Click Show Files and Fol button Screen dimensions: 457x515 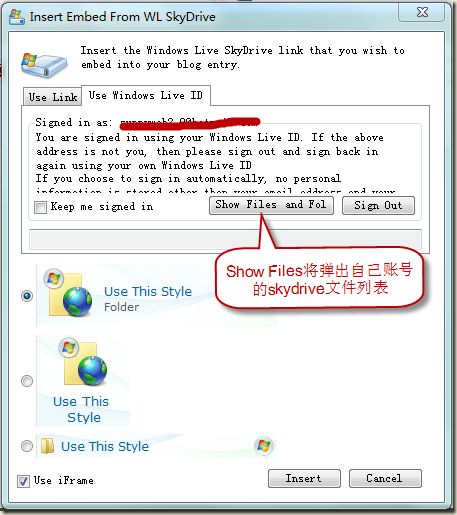[x=271, y=205]
